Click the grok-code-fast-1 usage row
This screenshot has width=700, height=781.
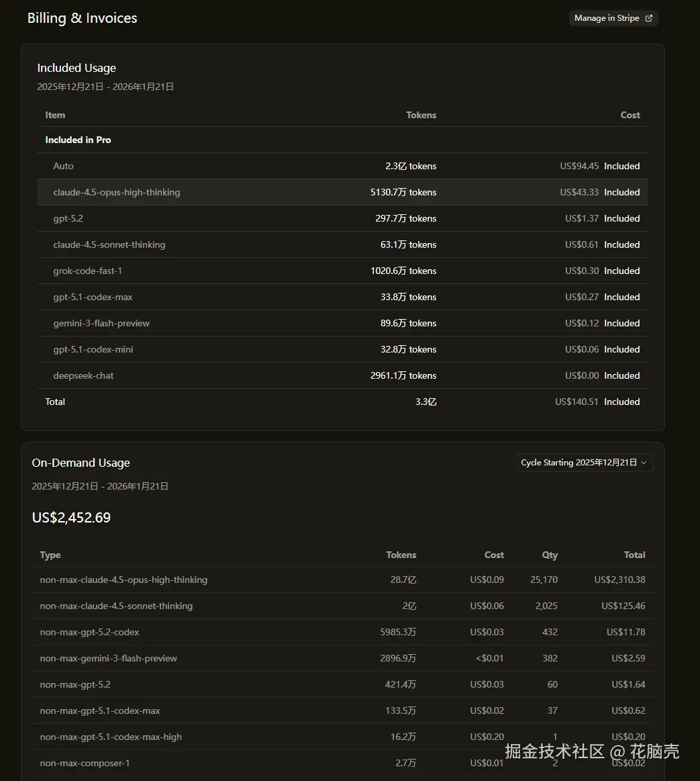coord(342,271)
